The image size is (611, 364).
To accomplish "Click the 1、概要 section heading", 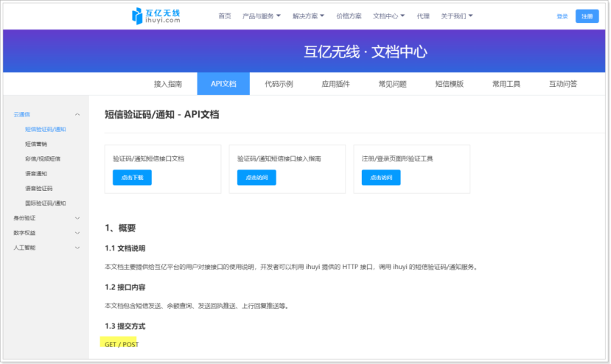I will tap(120, 228).
